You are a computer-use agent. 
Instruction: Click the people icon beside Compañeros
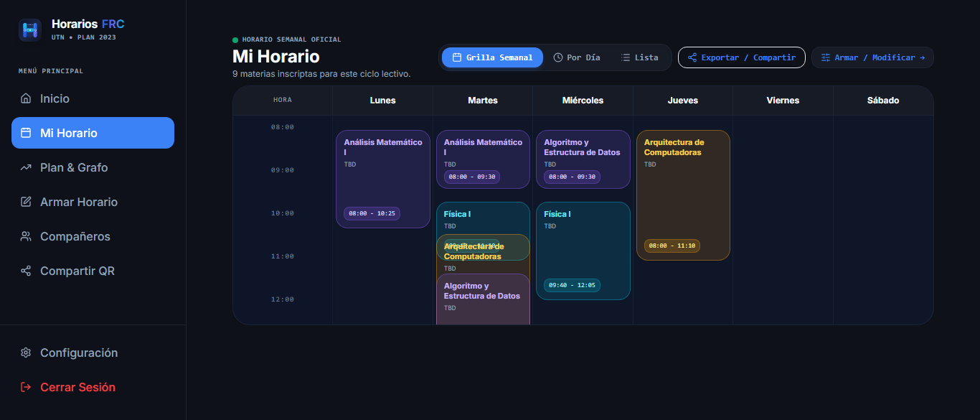[x=26, y=236]
